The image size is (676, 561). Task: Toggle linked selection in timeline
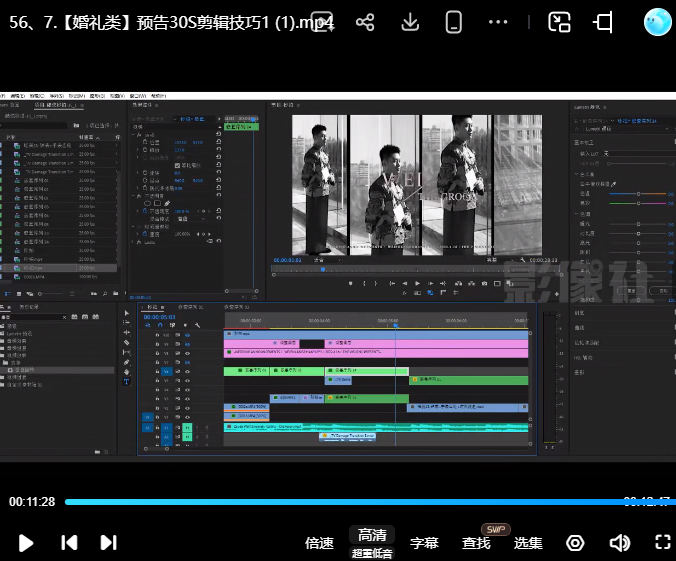172,325
